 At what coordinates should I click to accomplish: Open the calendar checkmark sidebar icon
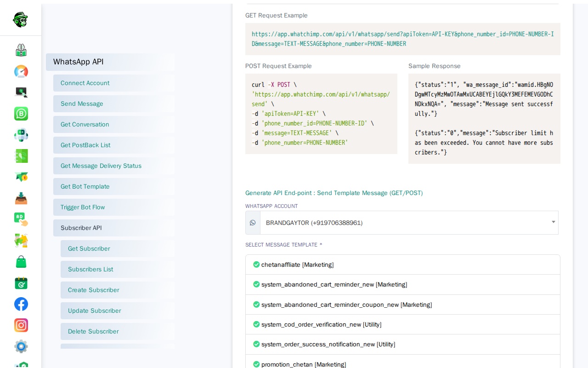tap(21, 283)
